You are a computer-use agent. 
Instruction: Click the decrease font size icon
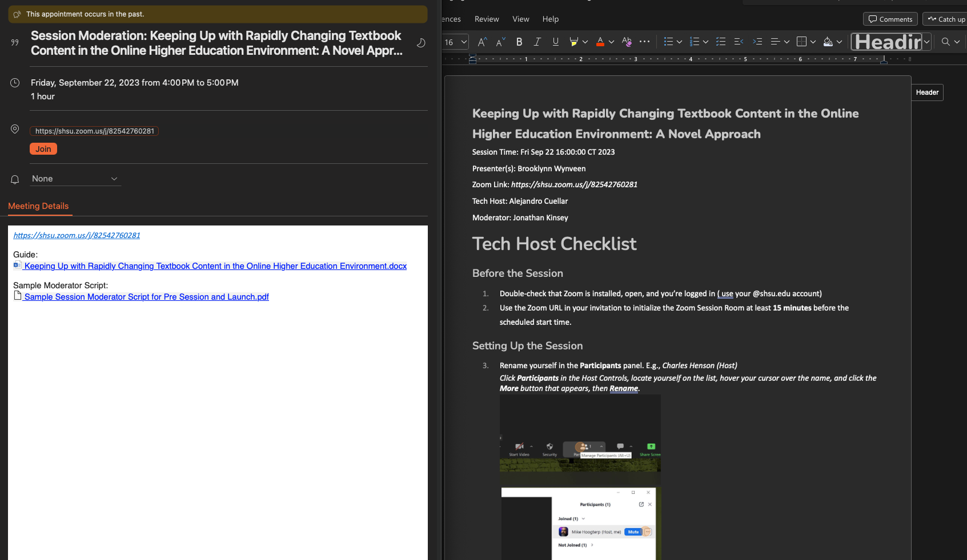coord(500,42)
